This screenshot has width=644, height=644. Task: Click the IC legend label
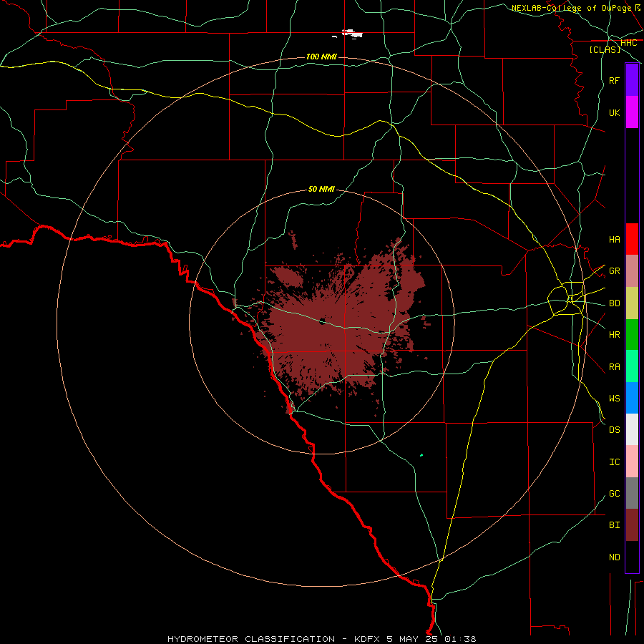pyautogui.click(x=614, y=462)
